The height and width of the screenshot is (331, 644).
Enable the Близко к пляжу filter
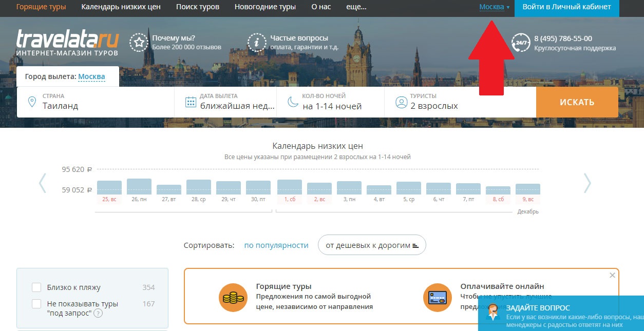point(36,287)
